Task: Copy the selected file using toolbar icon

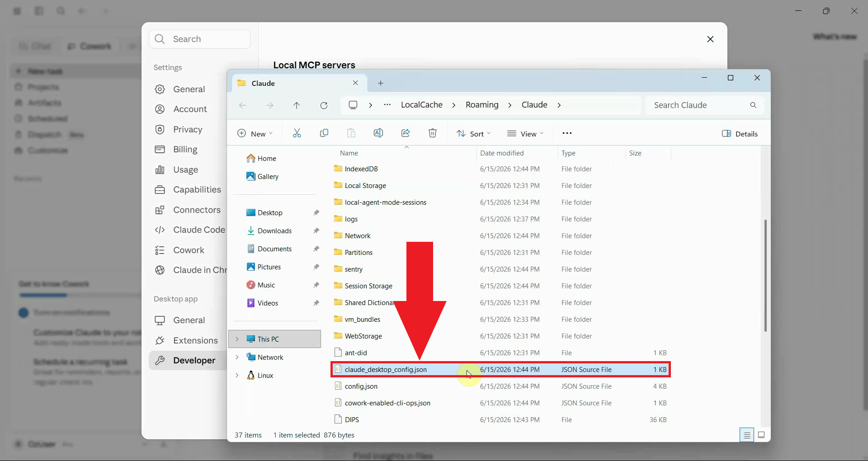Action: click(x=324, y=133)
